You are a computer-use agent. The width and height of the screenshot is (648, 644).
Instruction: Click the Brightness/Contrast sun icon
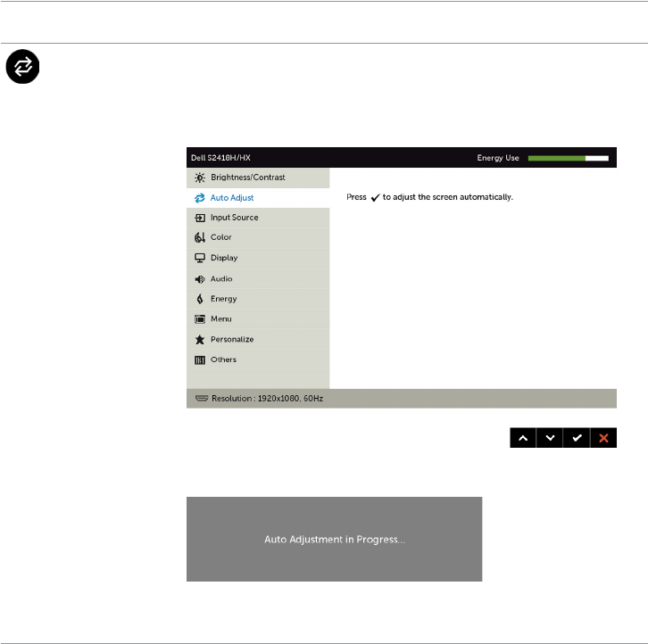[200, 178]
